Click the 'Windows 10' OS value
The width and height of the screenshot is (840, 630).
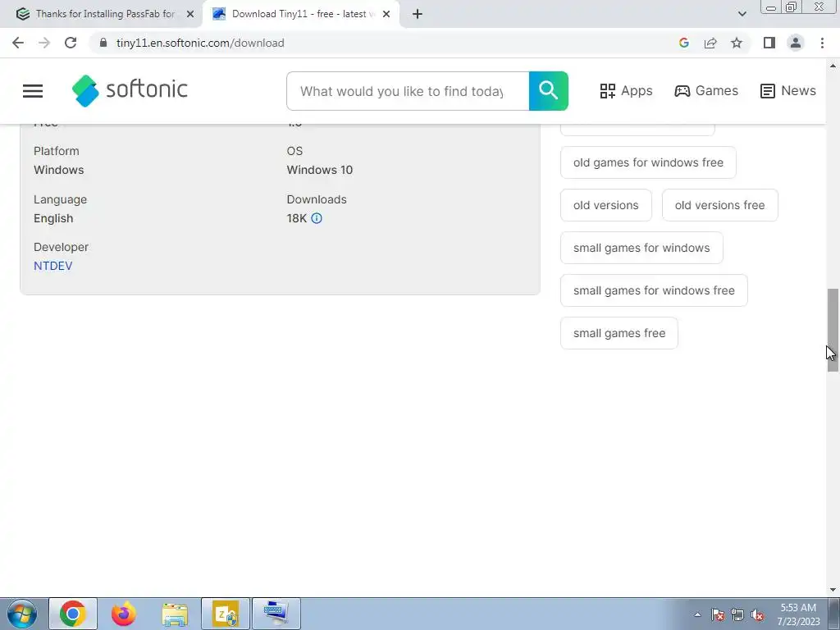point(320,170)
